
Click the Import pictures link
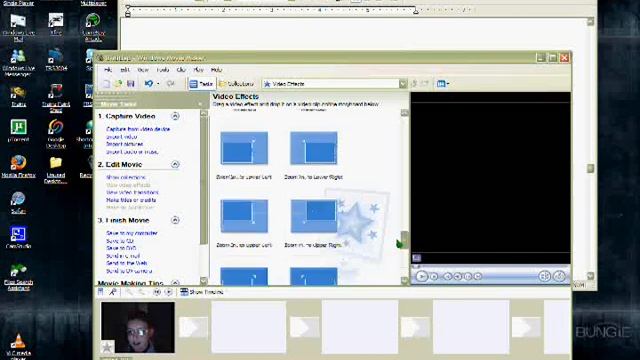[x=124, y=144]
